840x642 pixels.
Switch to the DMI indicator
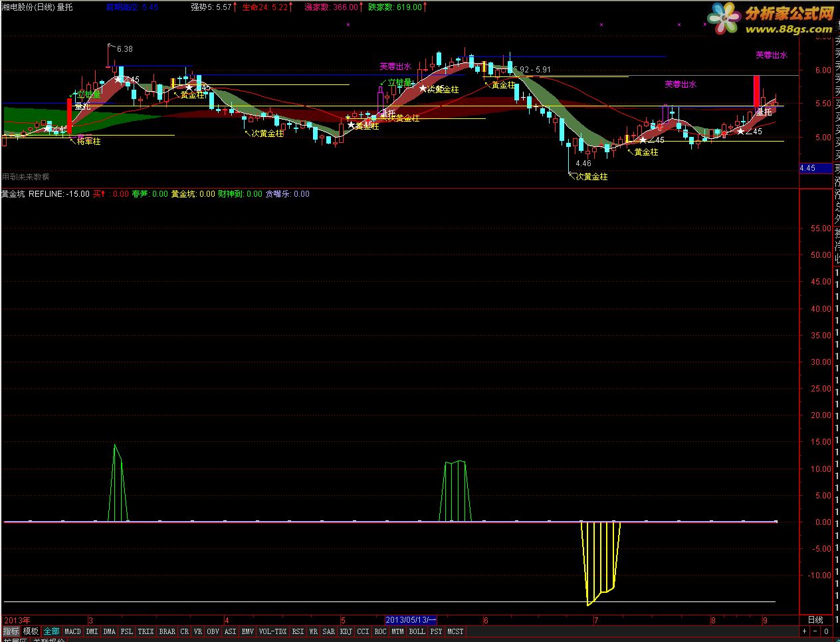92,631
